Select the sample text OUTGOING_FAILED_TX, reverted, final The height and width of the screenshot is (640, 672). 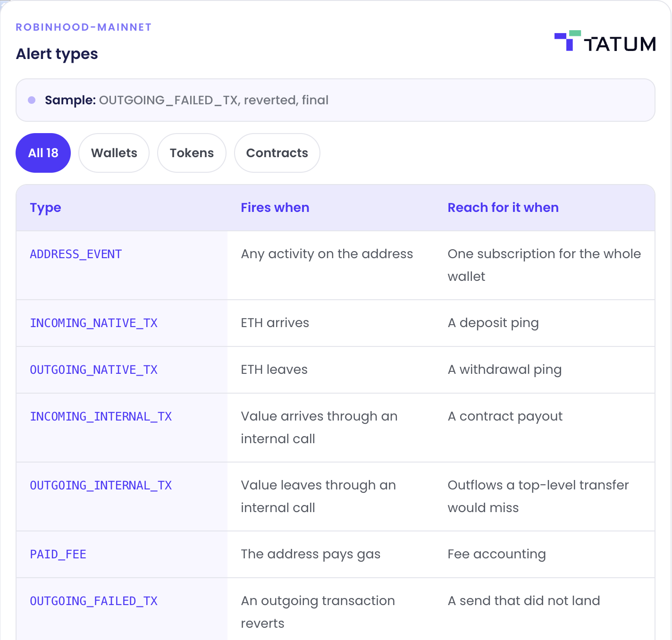pyautogui.click(x=214, y=100)
